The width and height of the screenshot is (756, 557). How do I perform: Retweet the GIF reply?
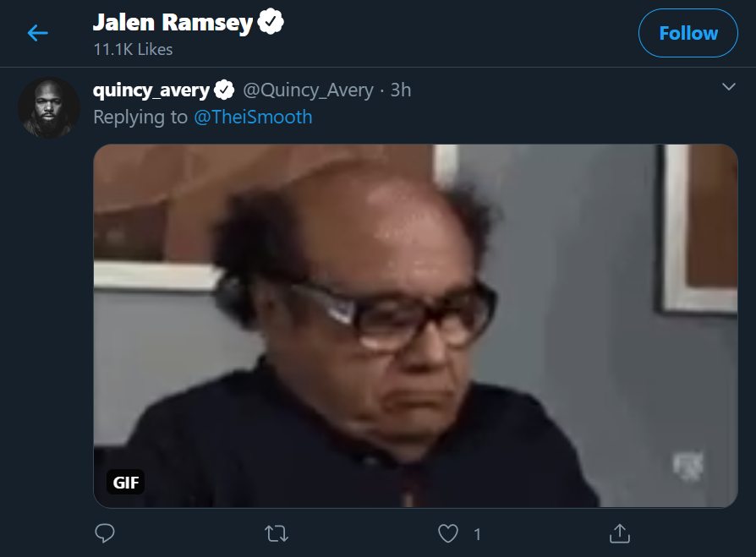[x=277, y=533]
